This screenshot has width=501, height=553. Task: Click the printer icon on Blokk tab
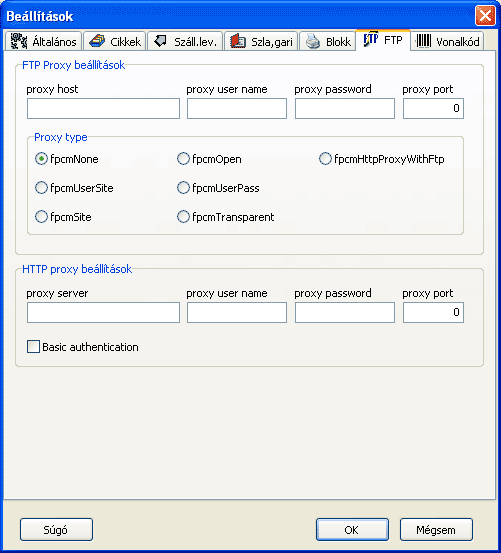[x=312, y=41]
